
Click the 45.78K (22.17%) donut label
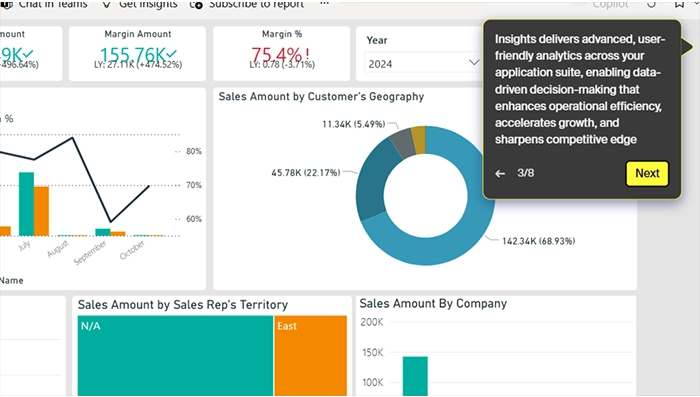click(306, 172)
